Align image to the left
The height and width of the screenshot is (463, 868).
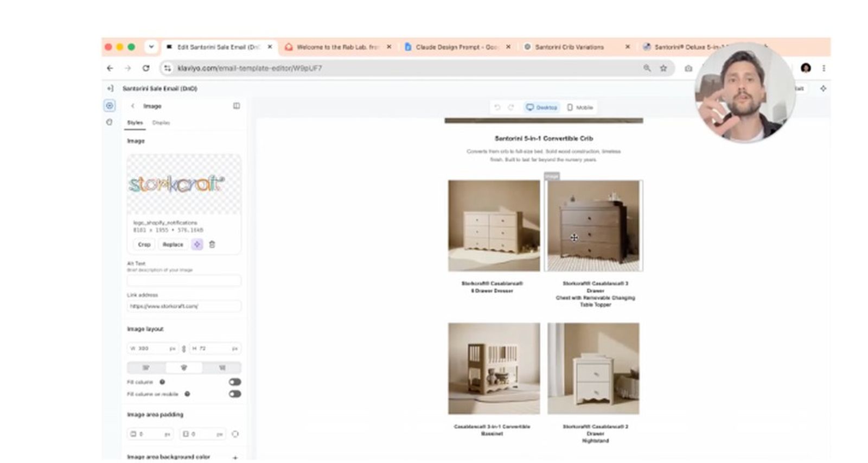click(x=146, y=368)
